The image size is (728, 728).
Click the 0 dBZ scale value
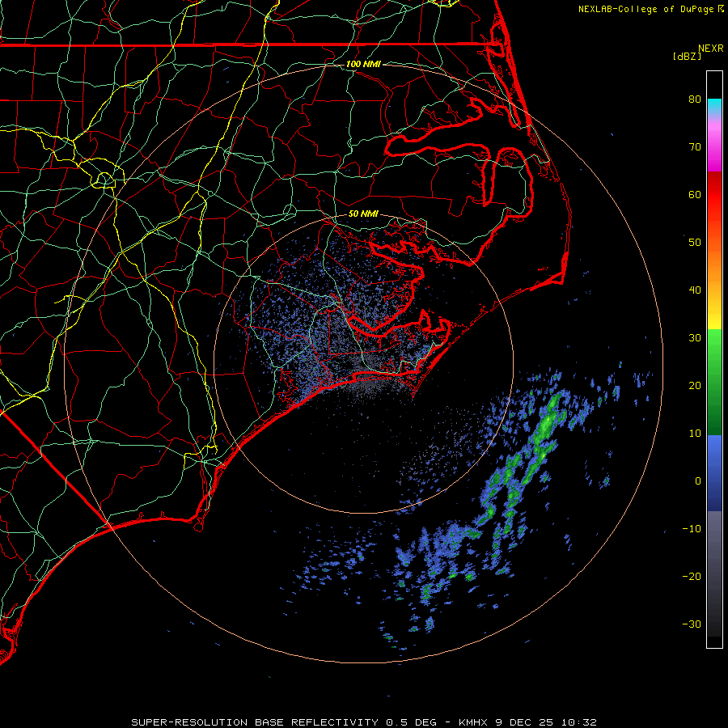point(698,481)
